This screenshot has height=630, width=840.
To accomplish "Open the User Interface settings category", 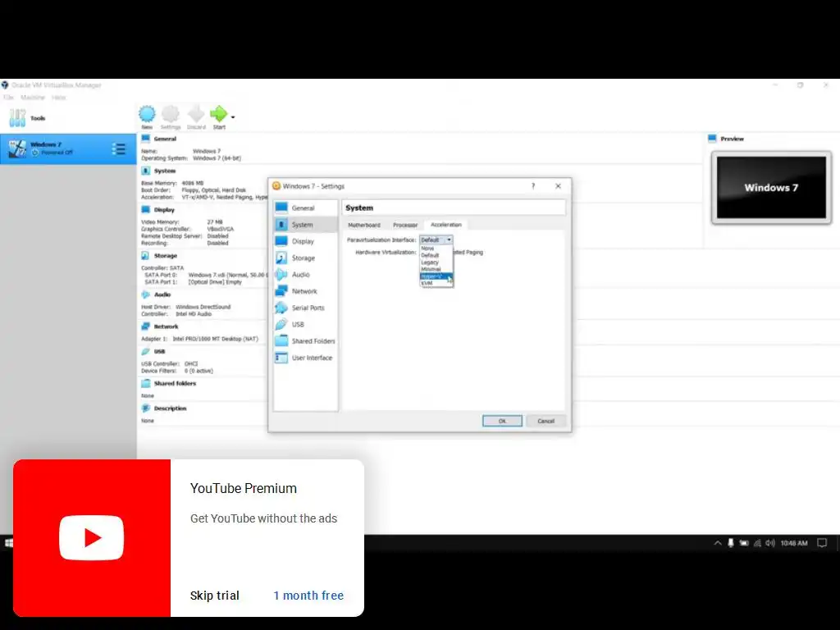I will (x=305, y=358).
